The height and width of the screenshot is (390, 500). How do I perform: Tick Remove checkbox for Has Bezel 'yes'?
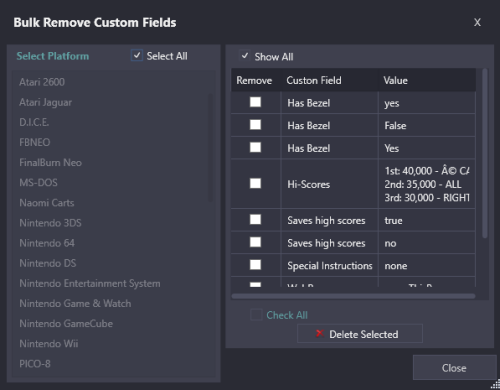pos(255,102)
